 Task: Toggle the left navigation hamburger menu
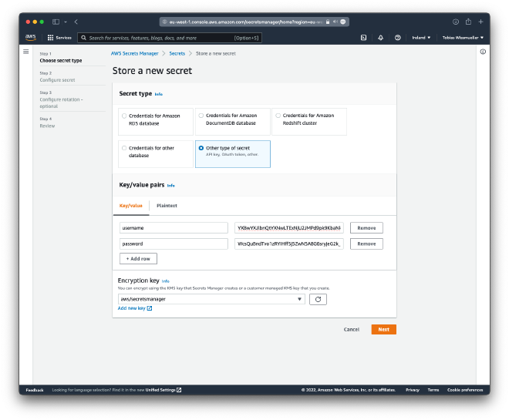pos(25,52)
